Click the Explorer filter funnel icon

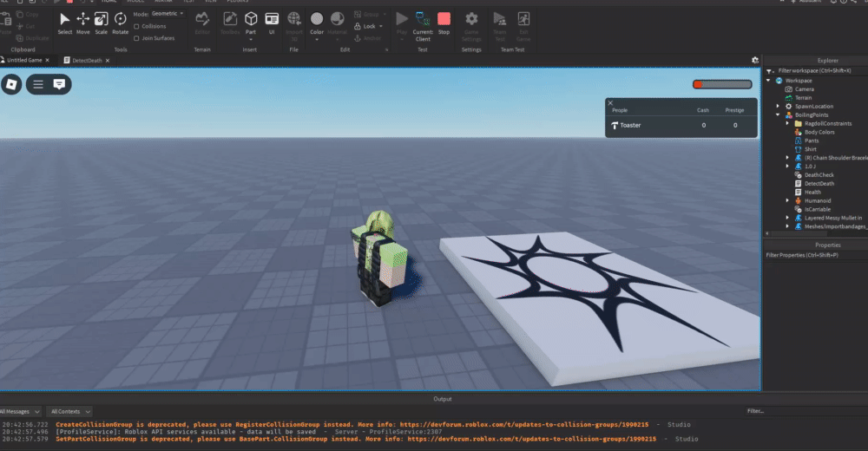(770, 71)
